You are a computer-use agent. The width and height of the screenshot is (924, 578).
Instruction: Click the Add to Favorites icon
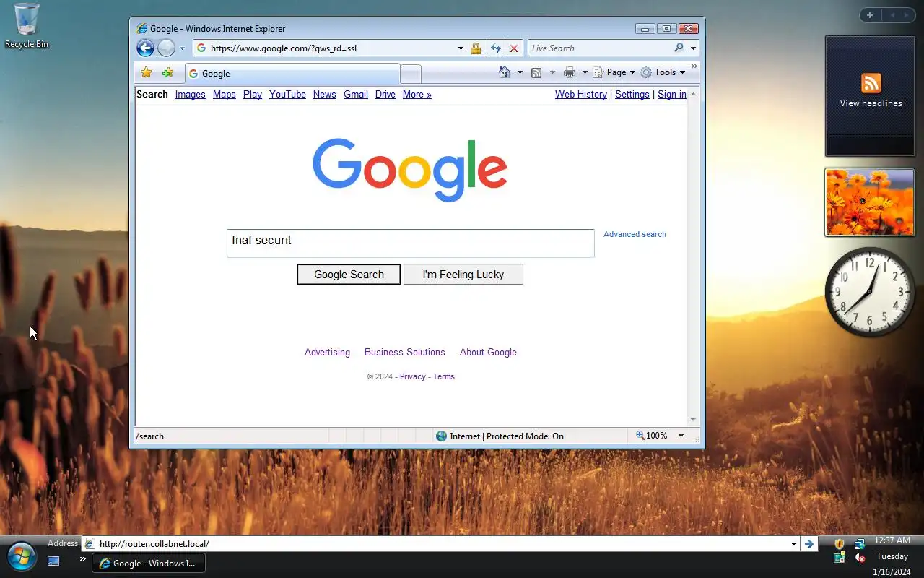point(167,72)
